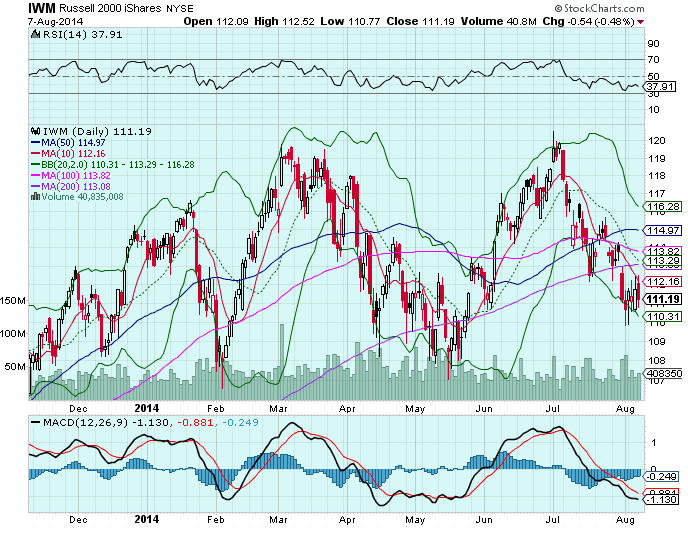Click the 150M label on the volume axis
Viewport: 688px width, 534px height.
pos(13,301)
